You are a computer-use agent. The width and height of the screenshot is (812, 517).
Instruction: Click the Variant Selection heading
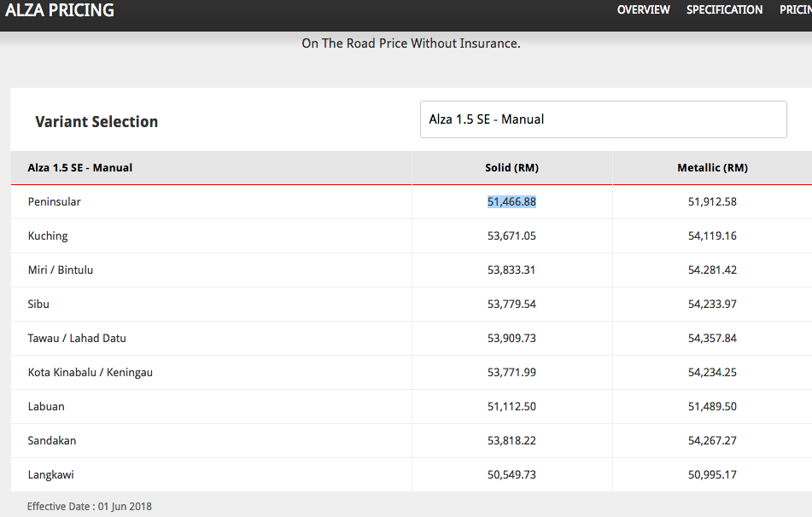coord(96,122)
